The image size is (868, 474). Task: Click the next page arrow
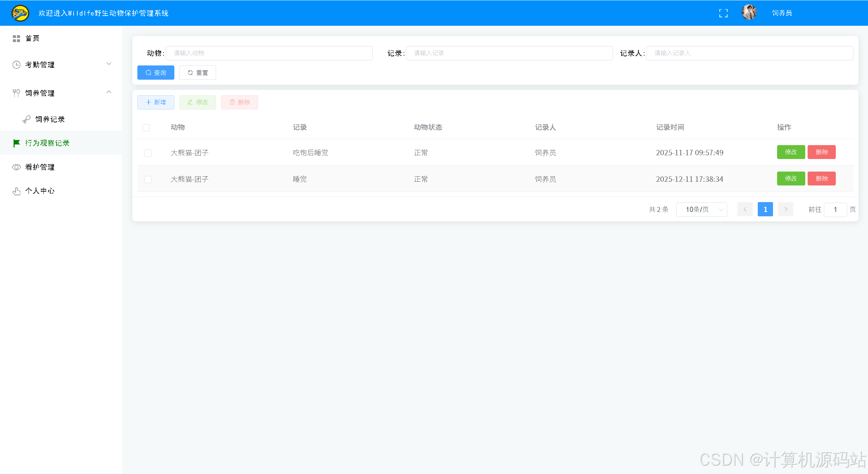pyautogui.click(x=786, y=210)
